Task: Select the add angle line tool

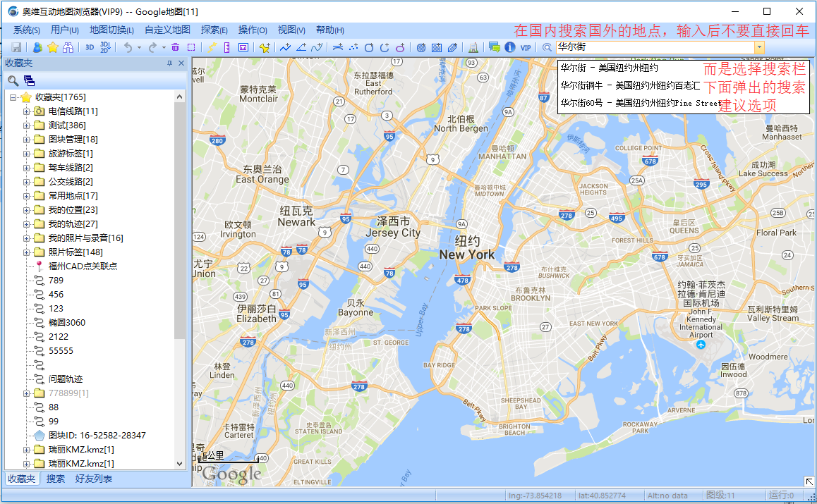Action: click(x=301, y=47)
